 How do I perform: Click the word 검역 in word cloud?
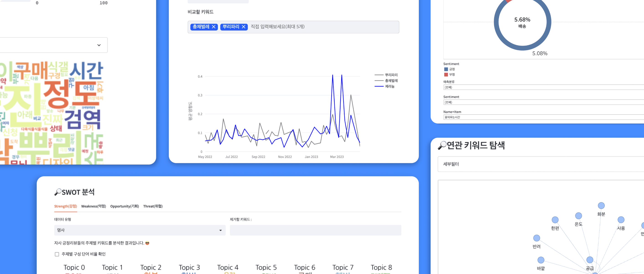(82, 119)
